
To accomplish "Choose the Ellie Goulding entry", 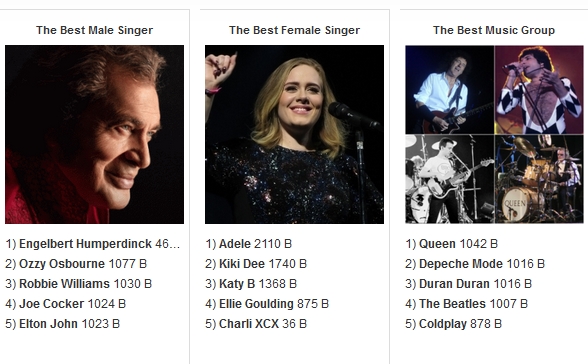I will point(256,304).
